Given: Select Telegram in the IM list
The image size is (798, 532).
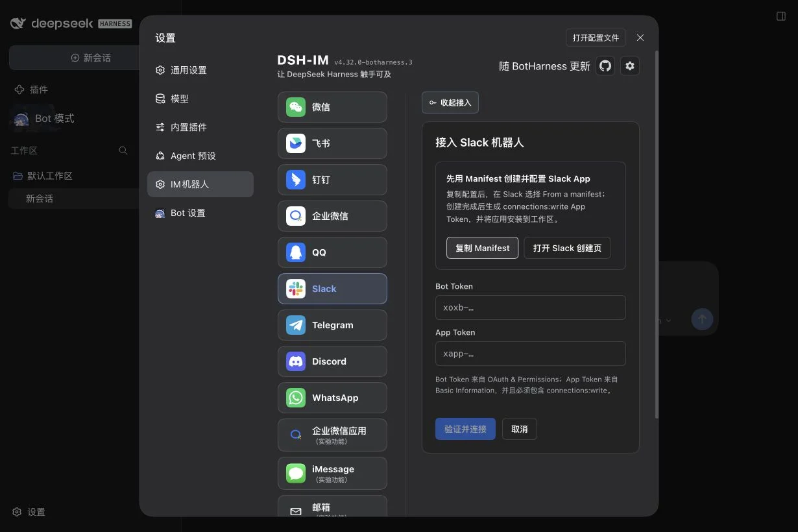Looking at the screenshot, I should click(x=332, y=325).
